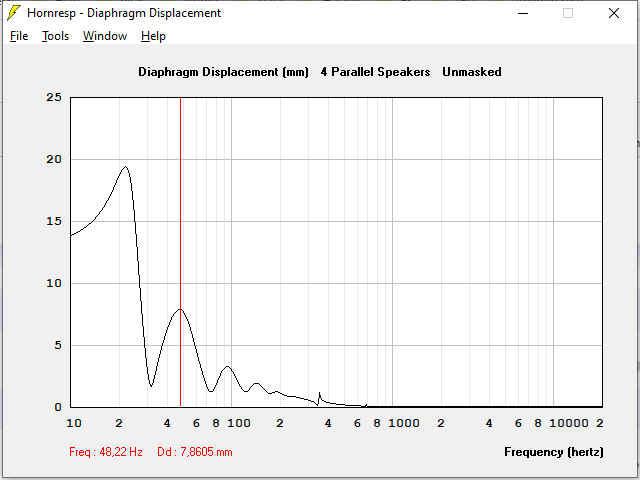This screenshot has width=640, height=480.
Task: Click the disabled maximize button
Action: coord(568,13)
